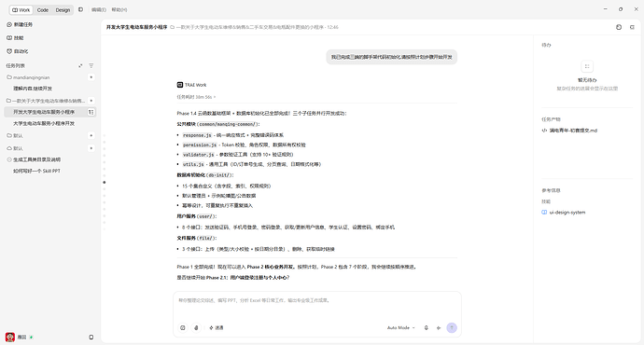Image resolution: width=644 pixels, height=345 pixels.
Task: Add a task to the cloud 默认 group
Action: (x=91, y=148)
